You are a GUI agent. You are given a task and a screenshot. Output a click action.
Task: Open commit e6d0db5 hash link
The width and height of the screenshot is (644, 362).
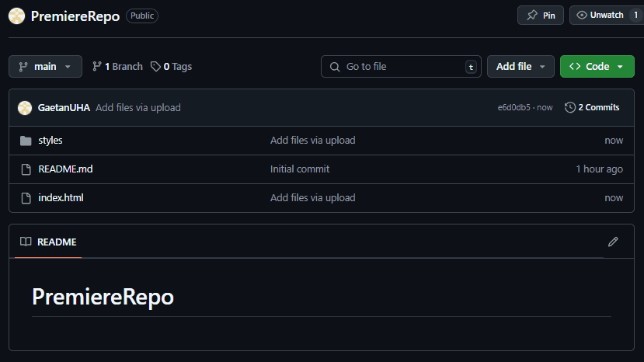click(513, 108)
